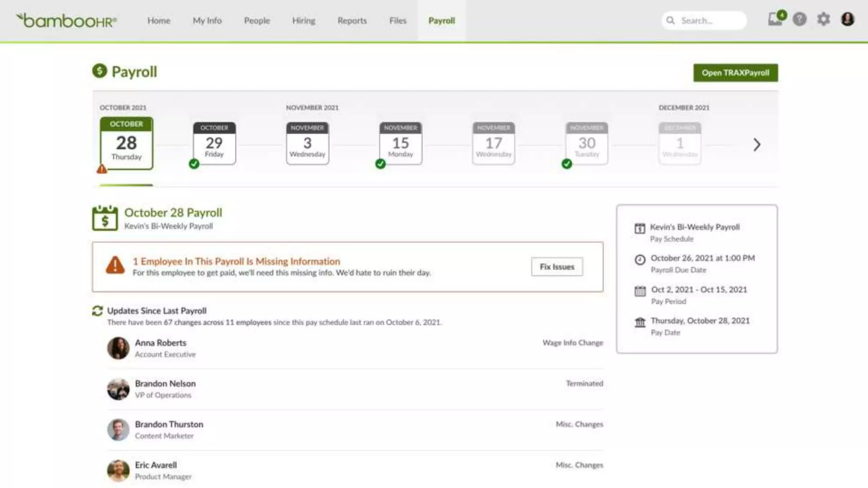Open the user profile avatar menu
Screen dimensions: 868x488
[x=847, y=19]
